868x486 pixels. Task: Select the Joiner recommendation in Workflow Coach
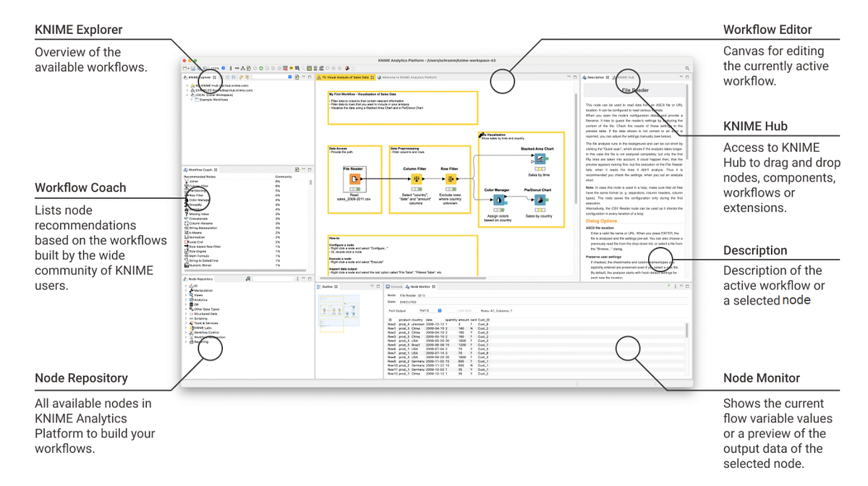(192, 180)
